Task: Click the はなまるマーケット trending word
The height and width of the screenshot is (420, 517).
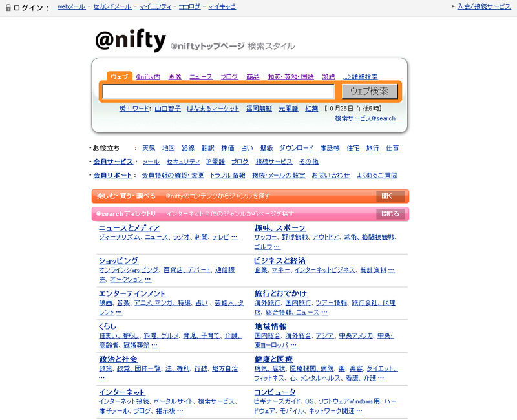Action: [213, 109]
